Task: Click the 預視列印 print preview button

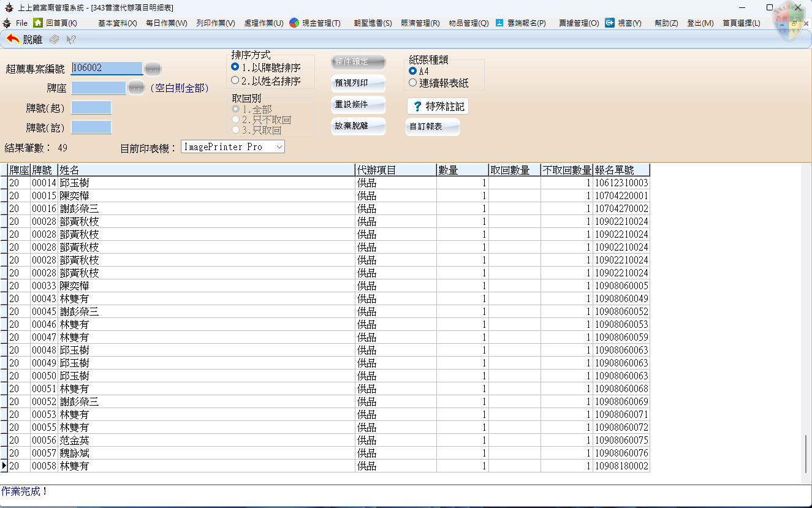Action: 358,83
